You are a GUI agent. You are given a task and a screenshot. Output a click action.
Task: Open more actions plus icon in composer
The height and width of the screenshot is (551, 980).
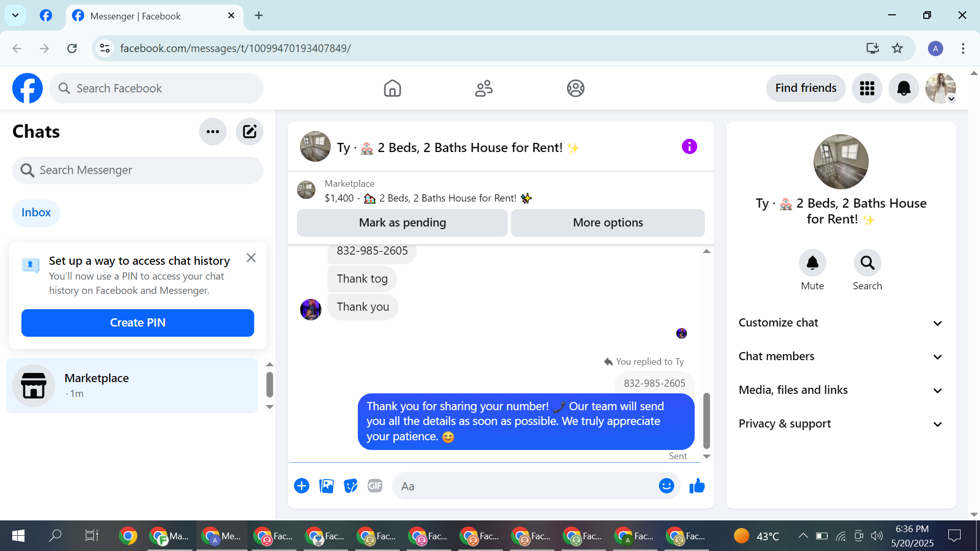point(302,486)
